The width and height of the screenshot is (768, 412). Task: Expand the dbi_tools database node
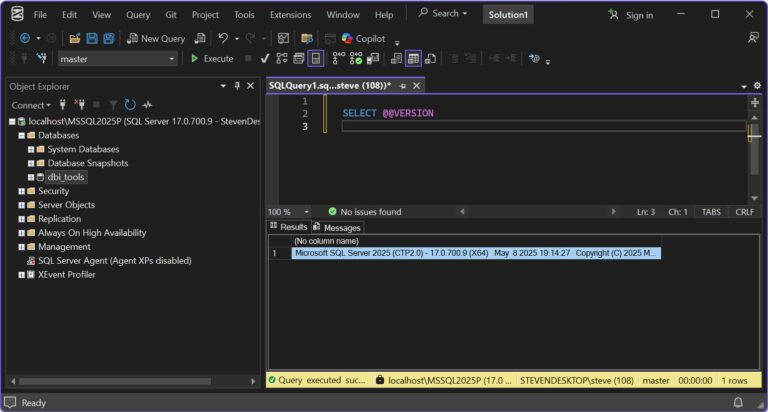[x=32, y=177]
